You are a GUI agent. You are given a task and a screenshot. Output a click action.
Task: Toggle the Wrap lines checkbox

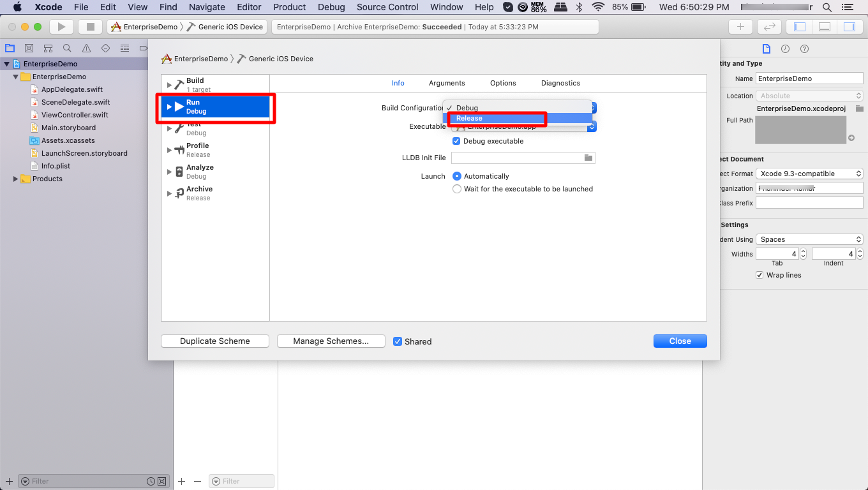(x=759, y=275)
